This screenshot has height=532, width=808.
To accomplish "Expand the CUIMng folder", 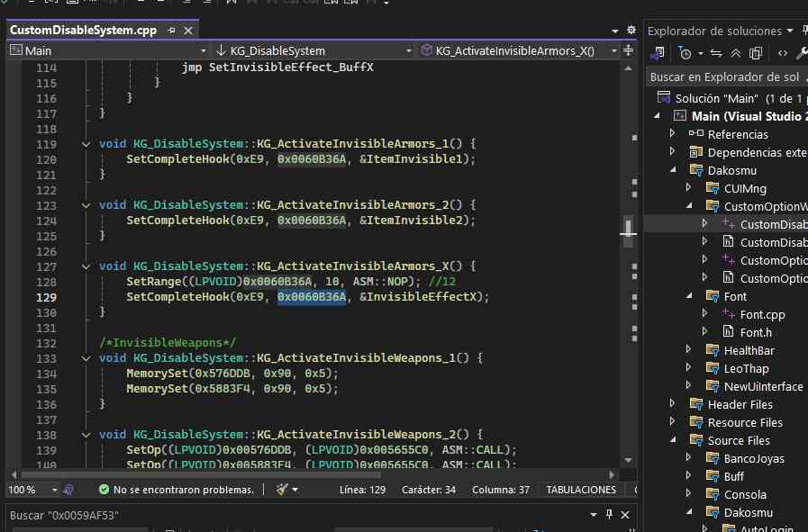I will pos(688,188).
